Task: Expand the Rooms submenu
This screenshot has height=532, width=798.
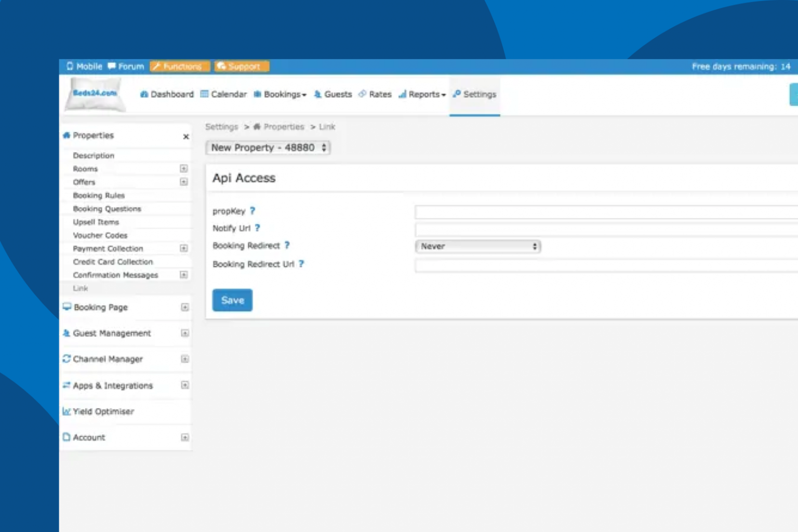Action: coord(183,168)
